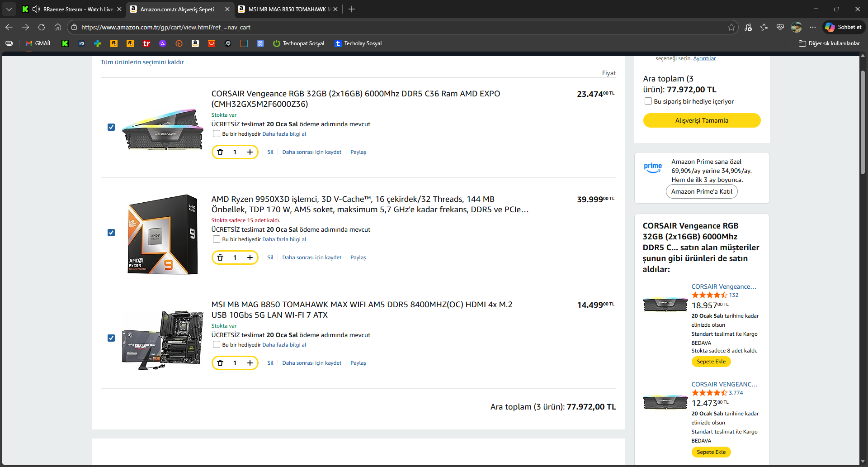Open the profile avatar in toolbar

797,27
